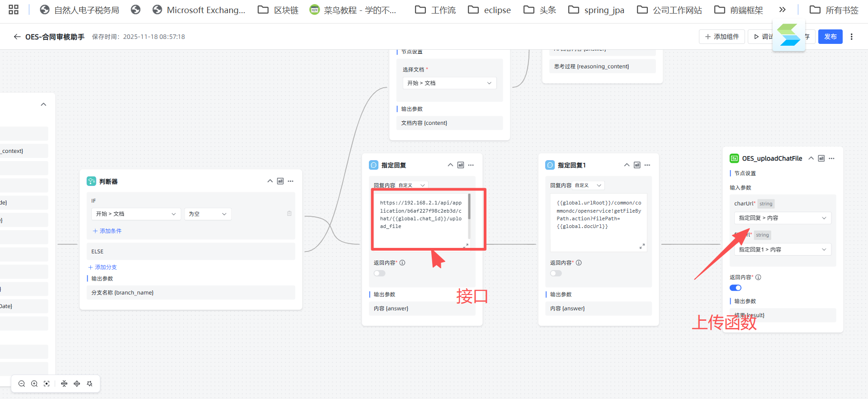Click the back arrow beside OES-合同审核助手
Image resolution: width=868 pixels, height=399 pixels.
pyautogui.click(x=17, y=37)
